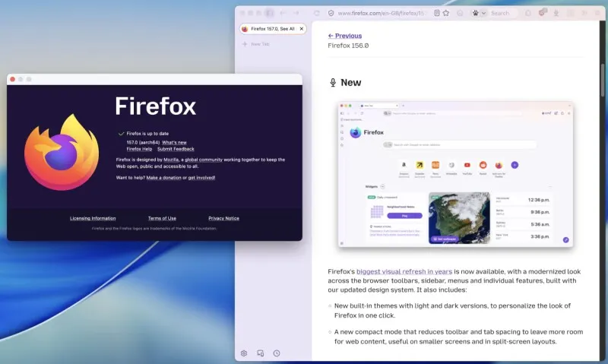This screenshot has width=608, height=364.
Task: Click the Firefox title in About window
Action: click(x=156, y=106)
